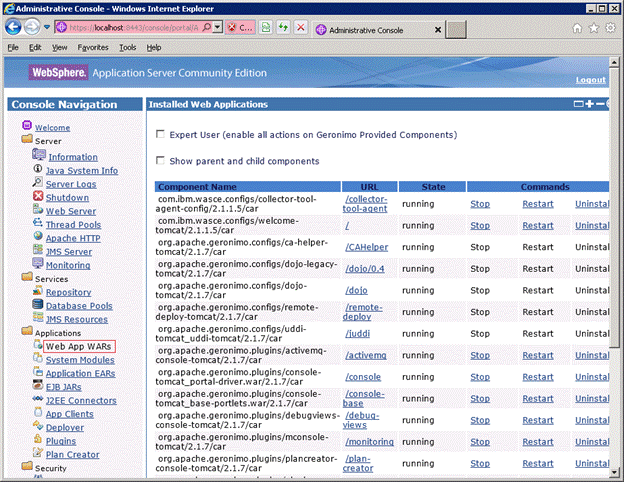Click the EJB JARs icon
The width and height of the screenshot is (624, 482).
pos(38,385)
